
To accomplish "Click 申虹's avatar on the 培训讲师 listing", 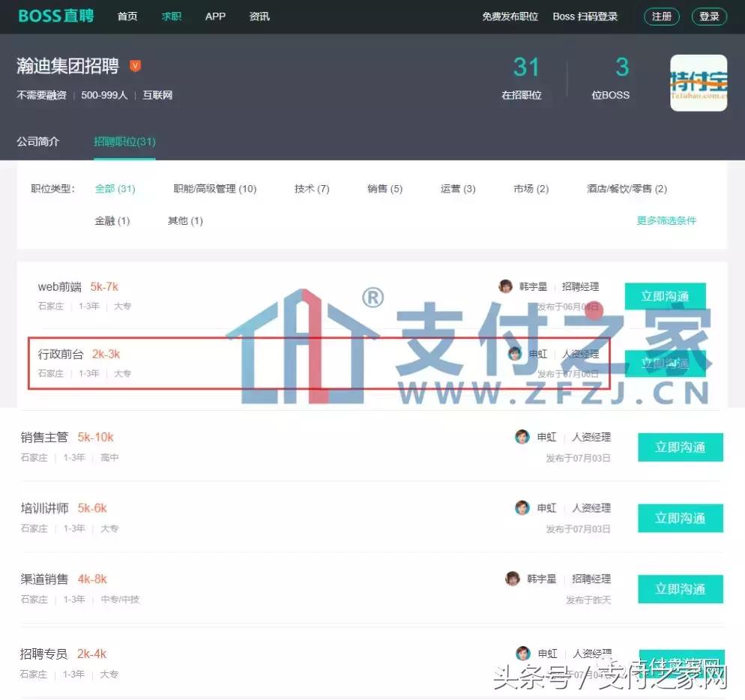I will tap(522, 507).
